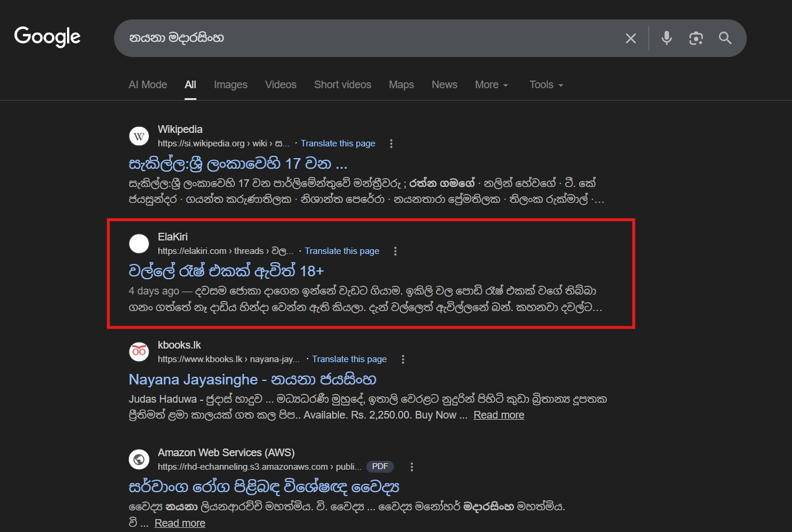Click the si.wikipedia.org URL breadcrumb
The width and height of the screenshot is (792, 532).
point(223,143)
